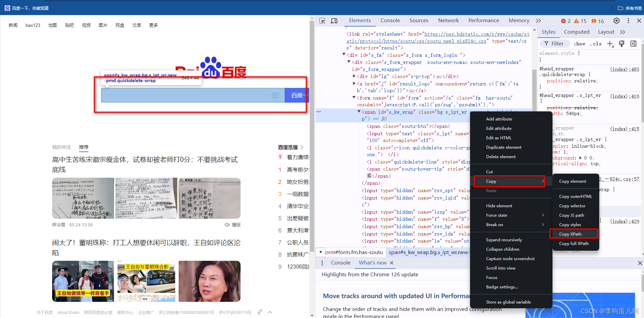
Task: Click the Baidu favicon bookmark
Action: (7, 8)
